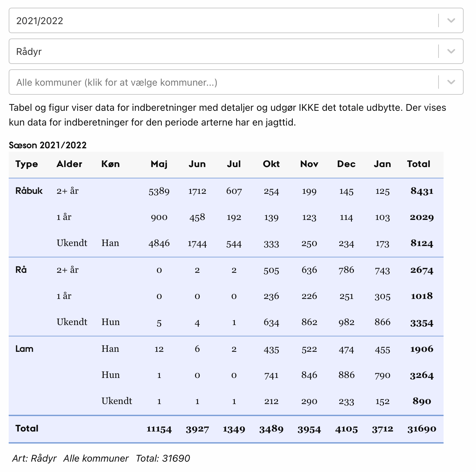Open the Alle kommuner dropdown chevron
This screenshot has height=472, width=476.
tap(451, 82)
